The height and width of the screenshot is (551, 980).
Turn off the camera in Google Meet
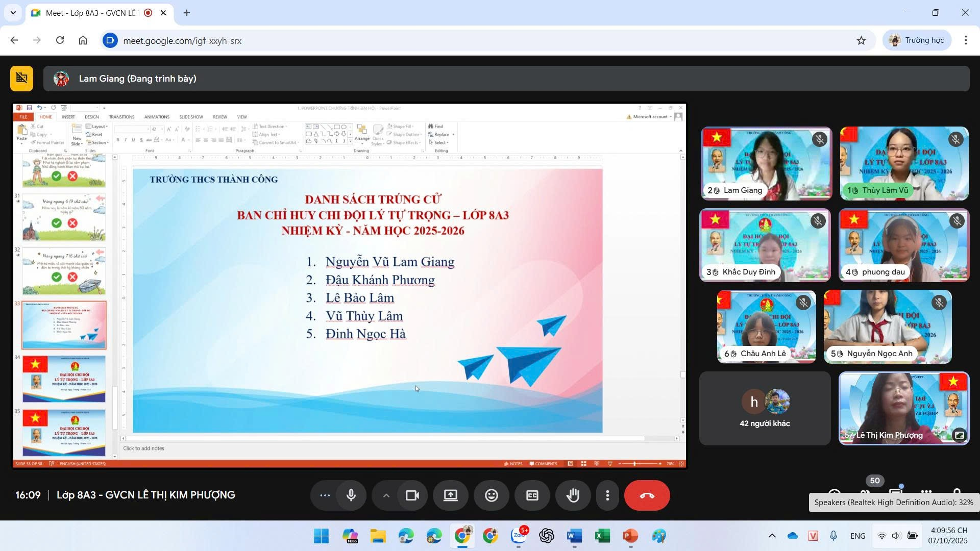412,495
